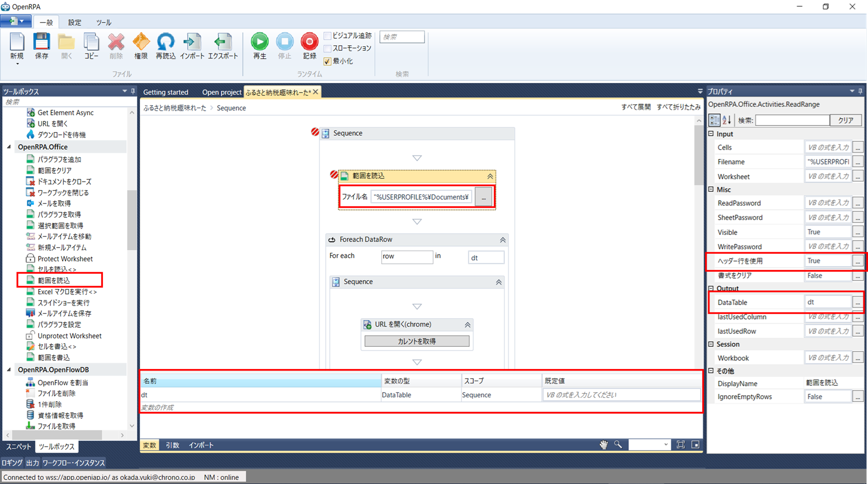Screen dimensions: 868x484
Task: Click the zoom magnifier icon in designer
Action: tap(618, 445)
